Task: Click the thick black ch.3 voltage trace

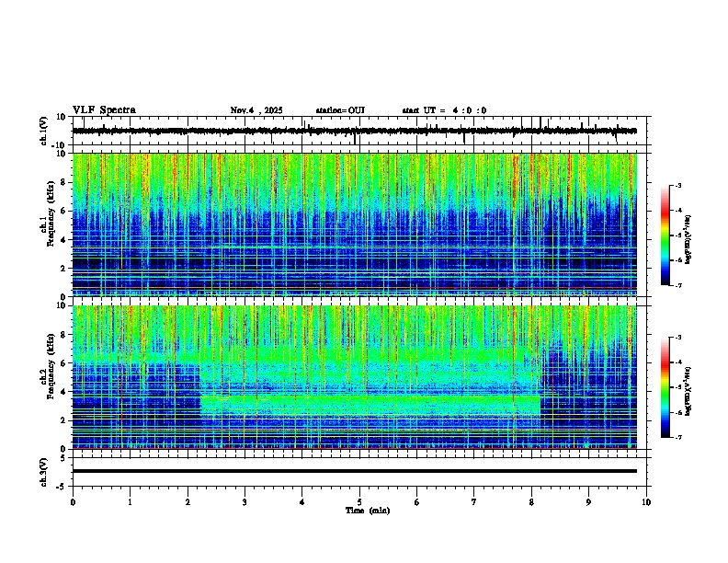Action: tap(355, 471)
